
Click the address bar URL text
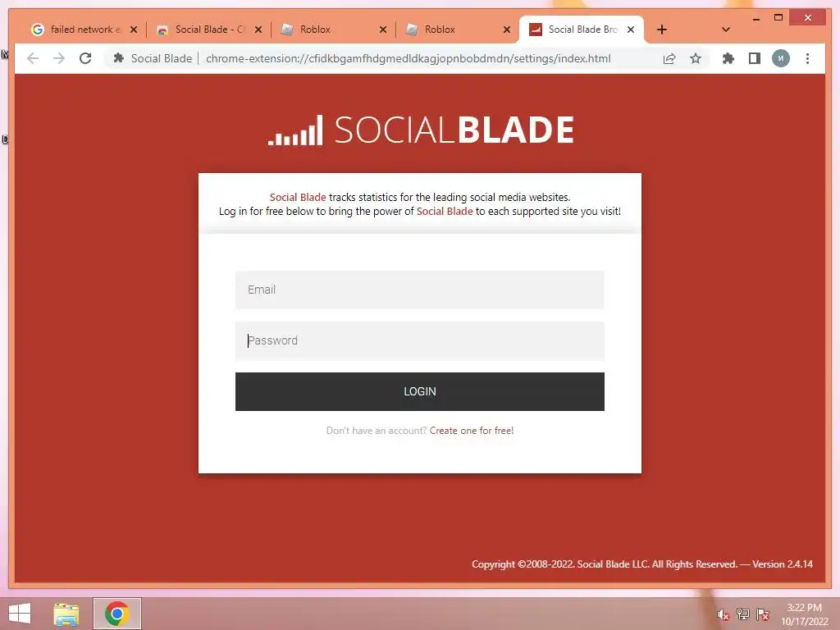[408, 58]
